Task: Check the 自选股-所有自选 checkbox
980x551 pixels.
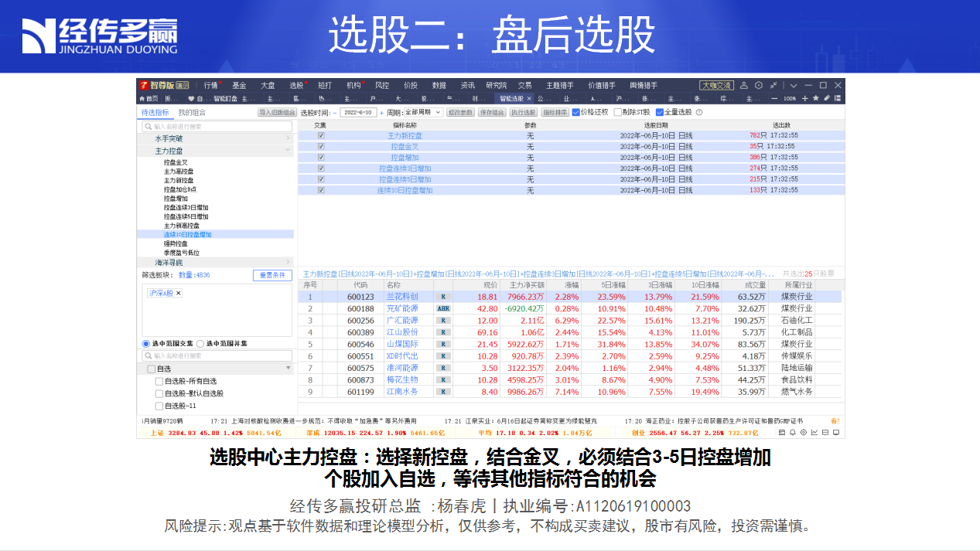Action: (159, 381)
